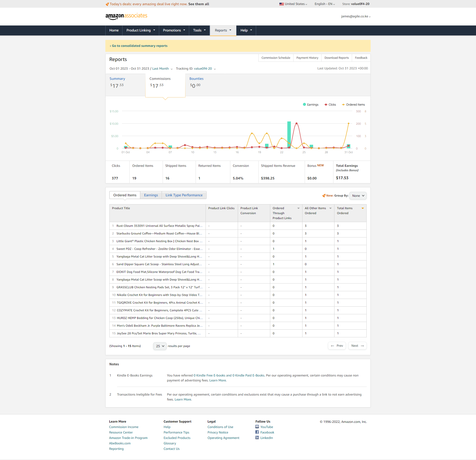Click the Starbucks Ground Coffee product row
This screenshot has width=476, height=460.
tap(238, 233)
